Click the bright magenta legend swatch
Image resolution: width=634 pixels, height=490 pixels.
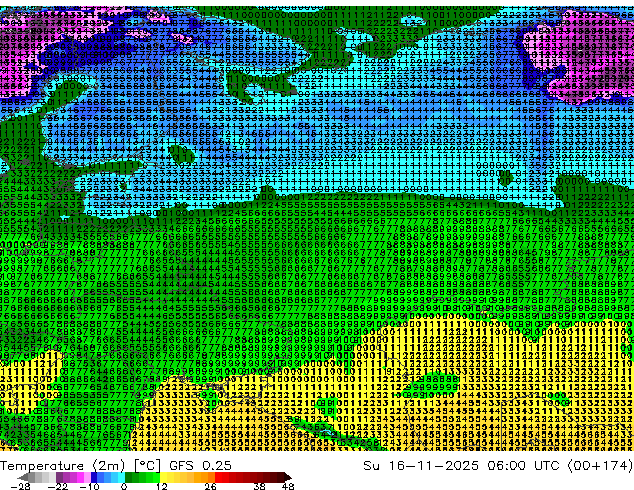coord(80,477)
